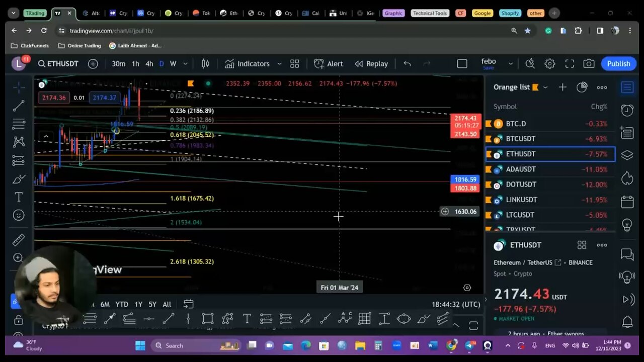Open chart candle style selector

point(205,64)
